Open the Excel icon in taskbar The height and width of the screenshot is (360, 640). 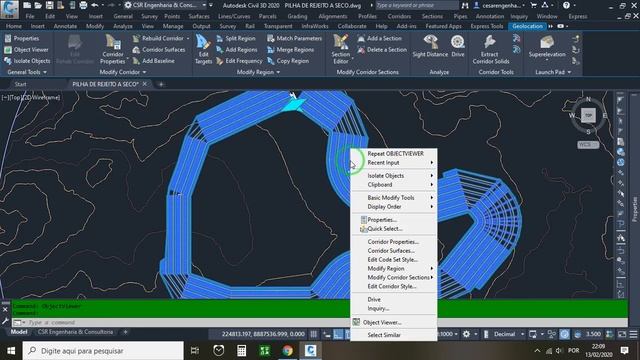pyautogui.click(x=264, y=351)
